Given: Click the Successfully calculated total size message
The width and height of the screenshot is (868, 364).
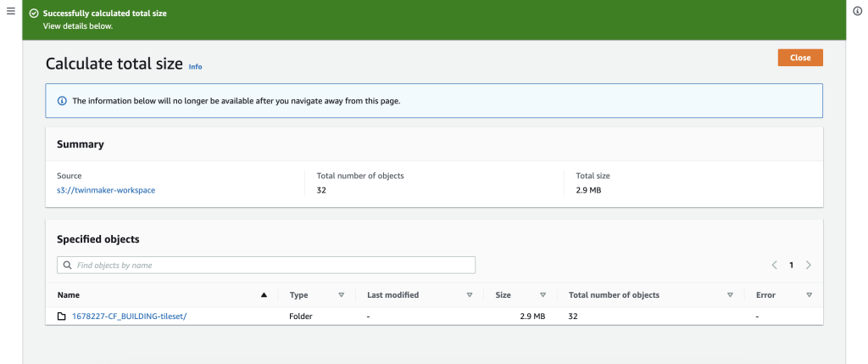Looking at the screenshot, I should point(104,14).
